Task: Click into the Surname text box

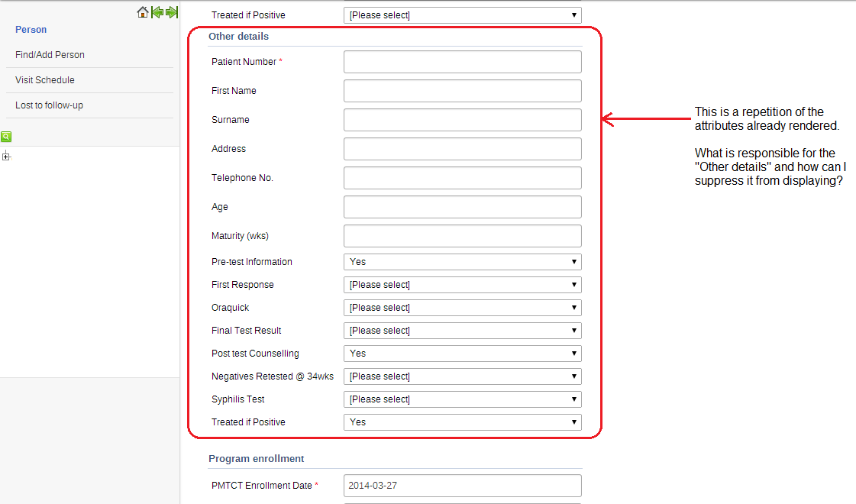Action: coord(462,120)
